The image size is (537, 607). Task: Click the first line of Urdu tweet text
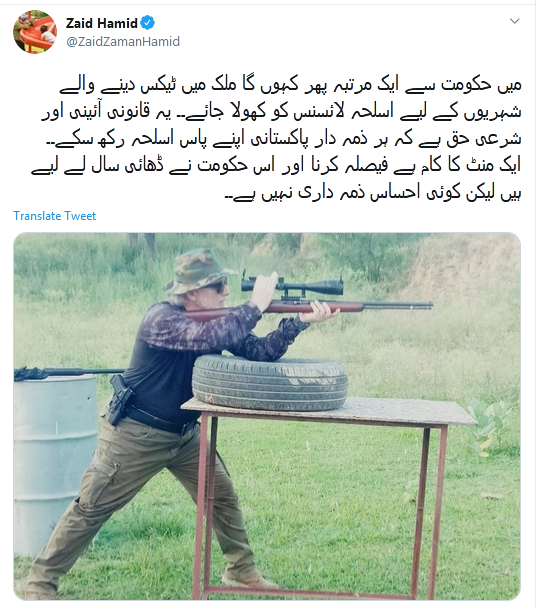coord(290,86)
